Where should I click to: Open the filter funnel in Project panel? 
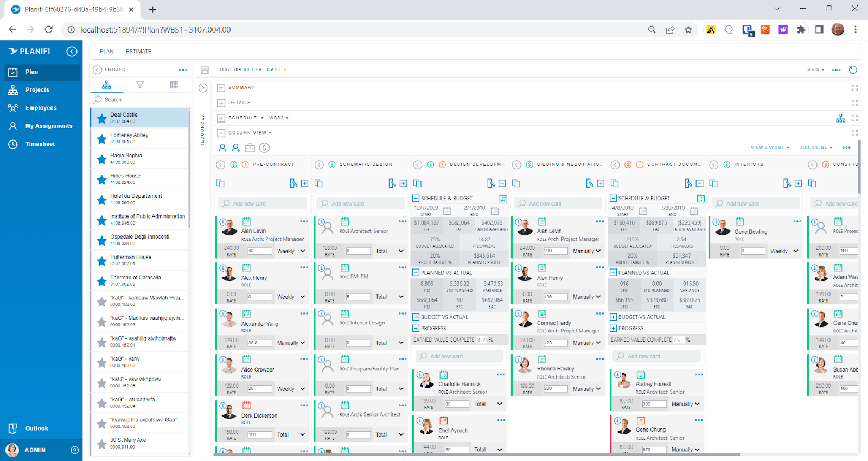tap(140, 85)
